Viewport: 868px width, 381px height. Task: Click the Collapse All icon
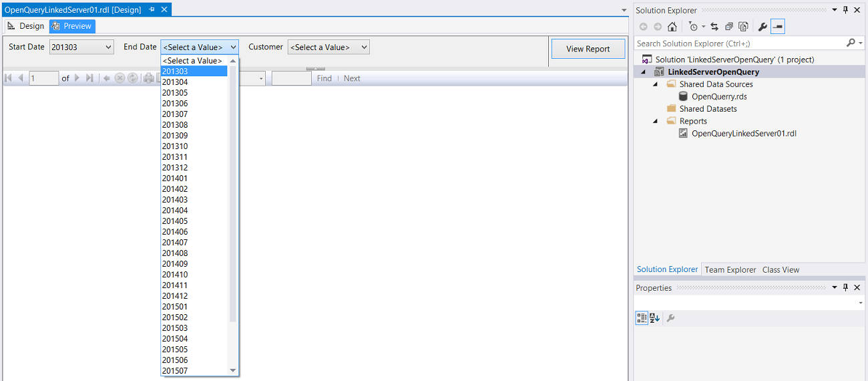click(728, 27)
